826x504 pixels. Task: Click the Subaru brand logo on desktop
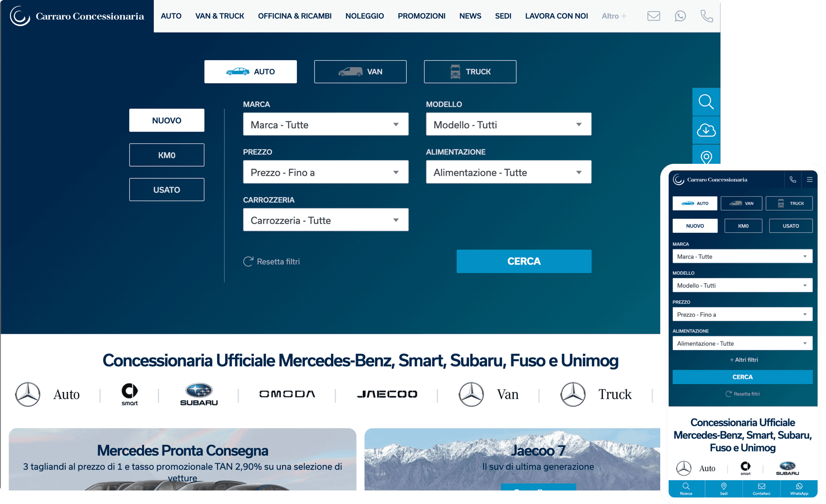[x=199, y=394]
